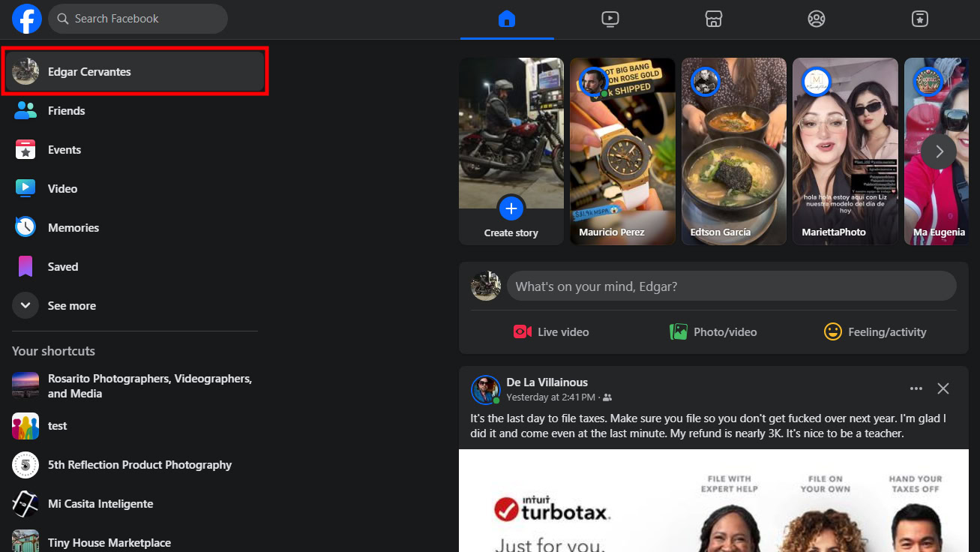The width and height of the screenshot is (980, 552).
Task: Open the post options three-dot menu
Action: (x=916, y=388)
